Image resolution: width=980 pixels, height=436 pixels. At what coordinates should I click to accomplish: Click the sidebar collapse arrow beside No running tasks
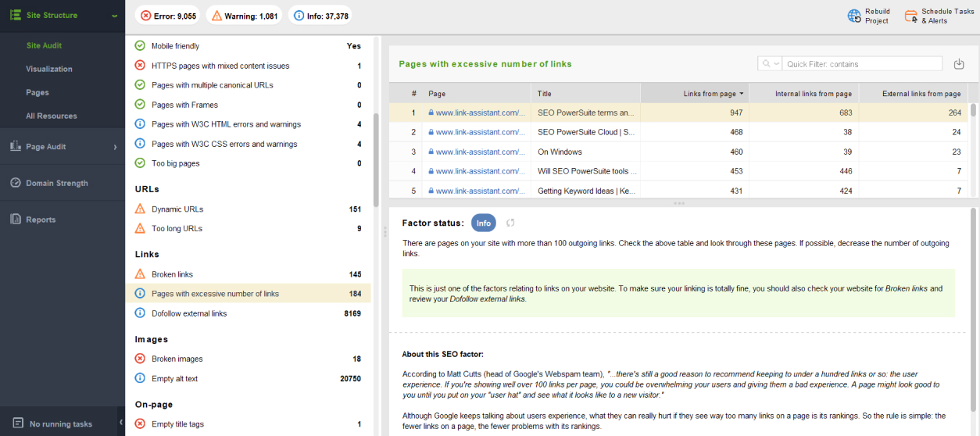tap(121, 423)
